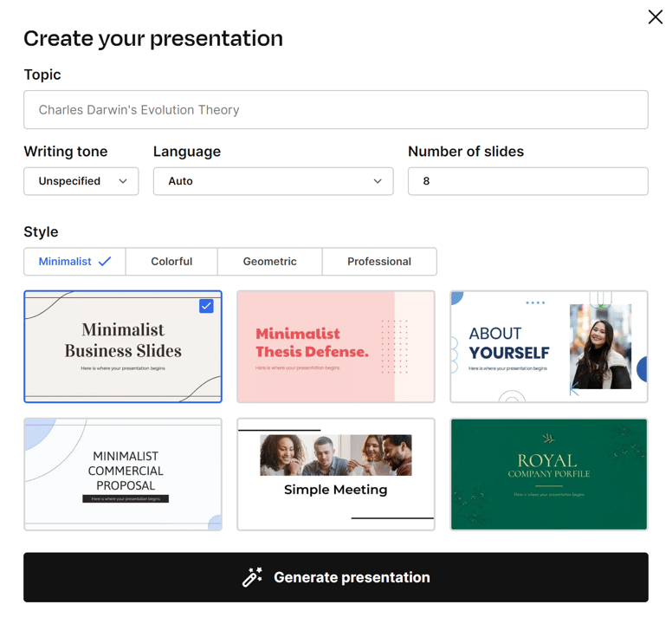
Task: Choose the About Yourself template
Action: tap(548, 347)
